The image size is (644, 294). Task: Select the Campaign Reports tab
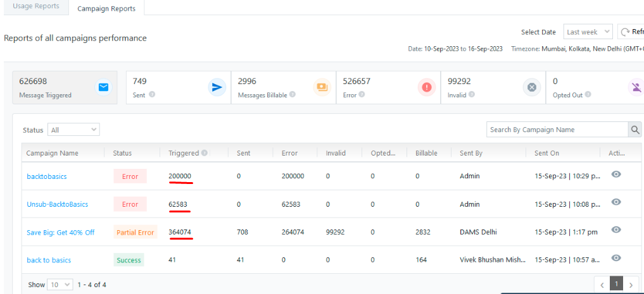pyautogui.click(x=106, y=8)
